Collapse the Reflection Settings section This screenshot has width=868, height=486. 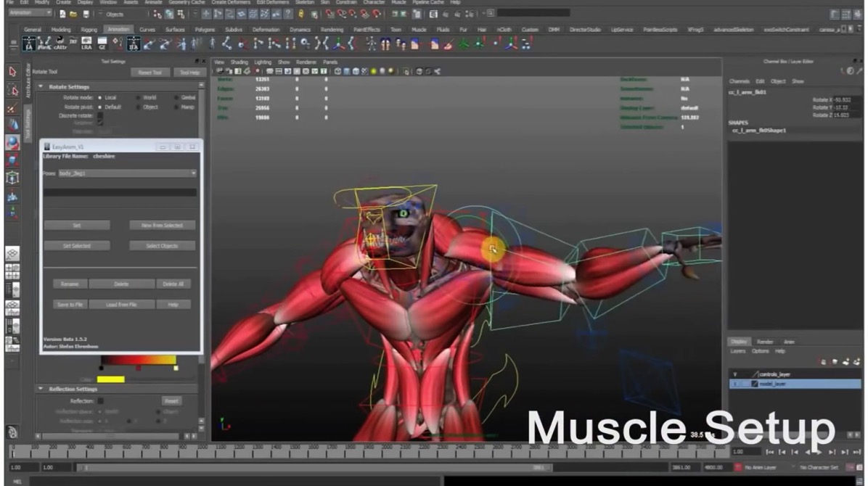pyautogui.click(x=41, y=389)
